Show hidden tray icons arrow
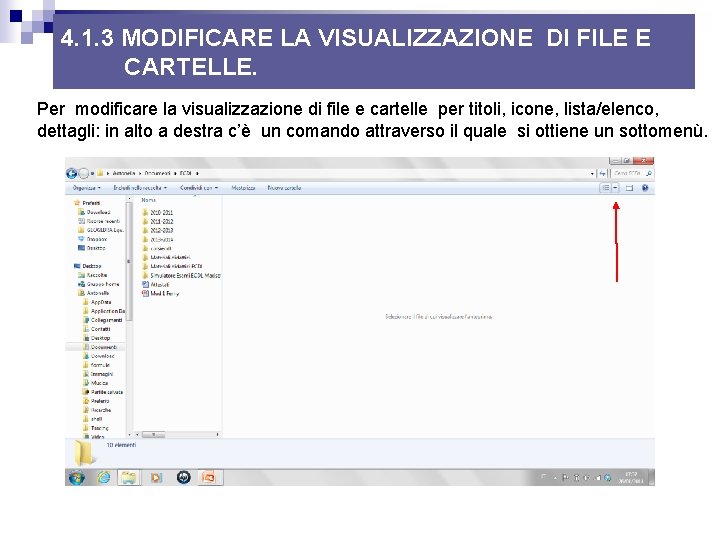720x540 pixels. click(x=555, y=478)
